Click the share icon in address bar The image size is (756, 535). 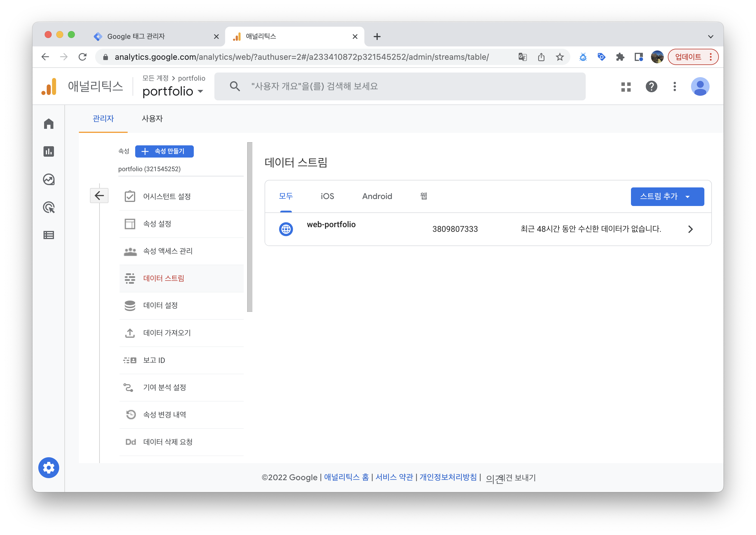pyautogui.click(x=541, y=57)
